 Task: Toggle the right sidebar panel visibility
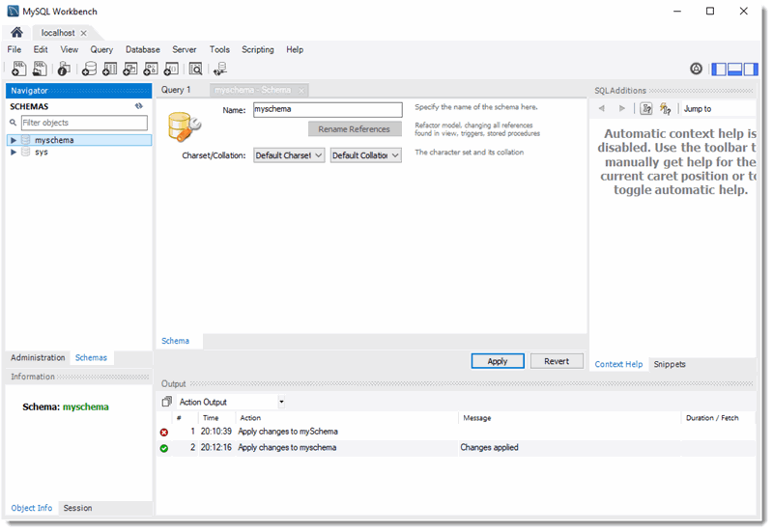(751, 69)
